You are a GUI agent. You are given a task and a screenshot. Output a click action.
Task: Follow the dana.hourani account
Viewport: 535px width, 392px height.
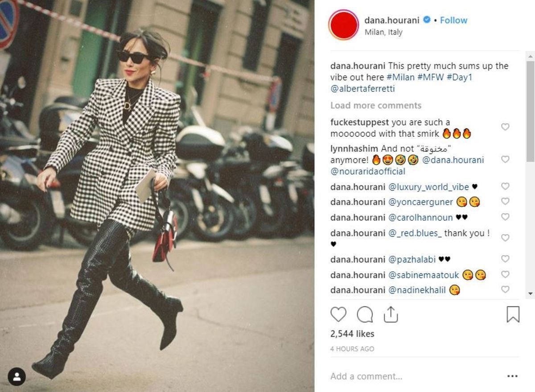pos(453,20)
